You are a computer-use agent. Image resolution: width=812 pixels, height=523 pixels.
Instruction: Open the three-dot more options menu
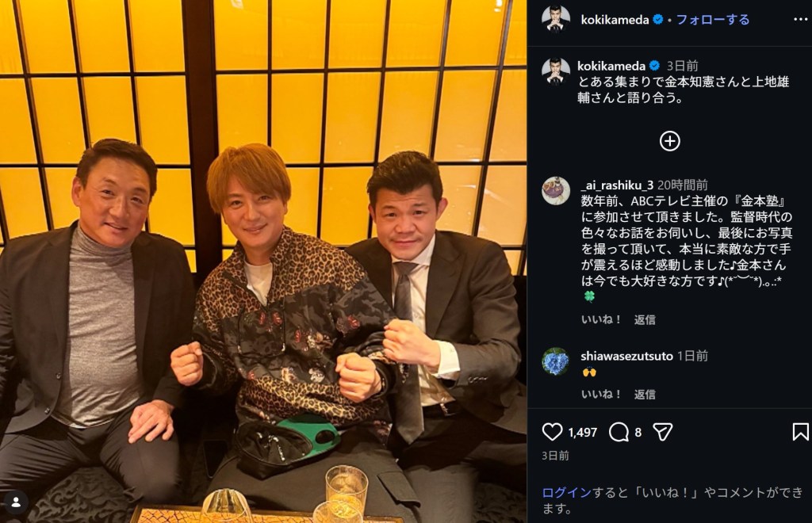click(800, 20)
